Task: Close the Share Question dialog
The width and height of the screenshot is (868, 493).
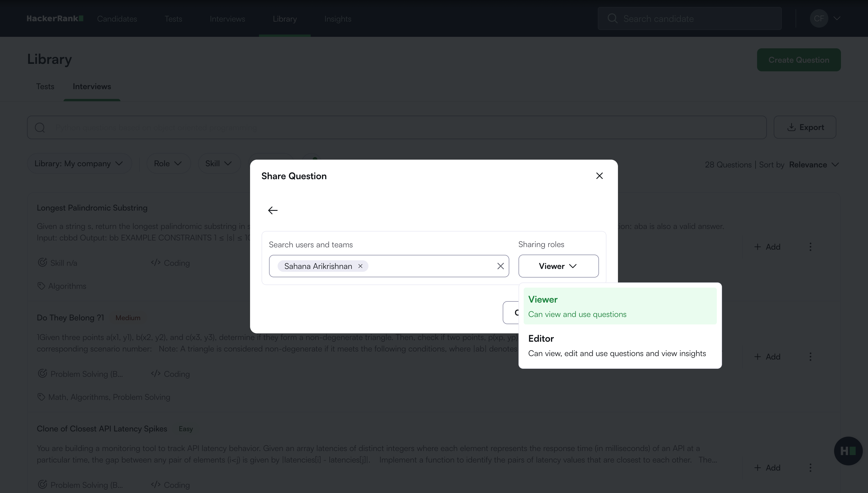Action: pyautogui.click(x=599, y=176)
